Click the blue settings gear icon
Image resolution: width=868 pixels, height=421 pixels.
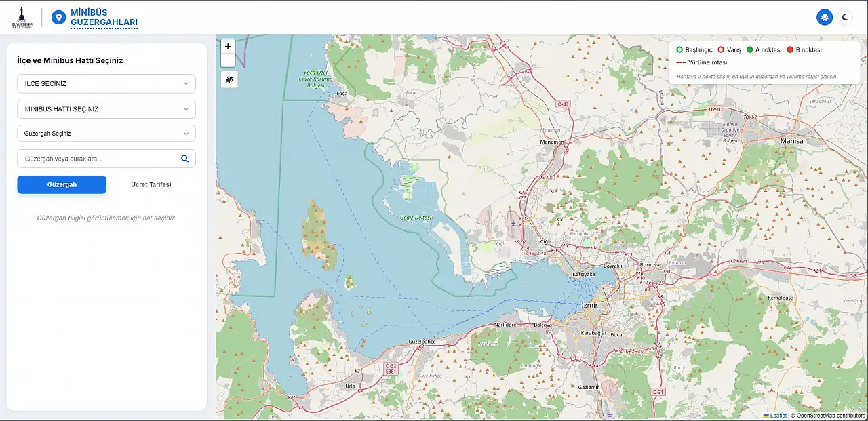click(x=825, y=18)
